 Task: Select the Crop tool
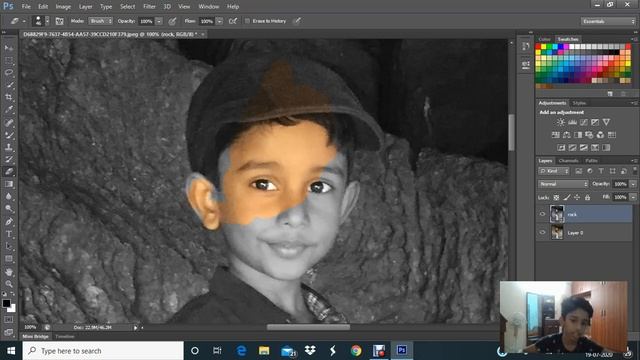(9, 97)
